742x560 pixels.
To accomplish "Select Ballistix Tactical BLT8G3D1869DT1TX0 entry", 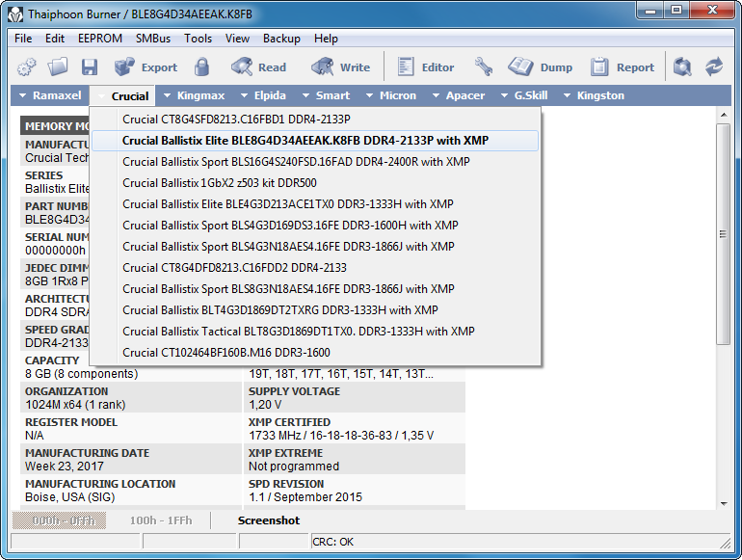I will [x=315, y=332].
